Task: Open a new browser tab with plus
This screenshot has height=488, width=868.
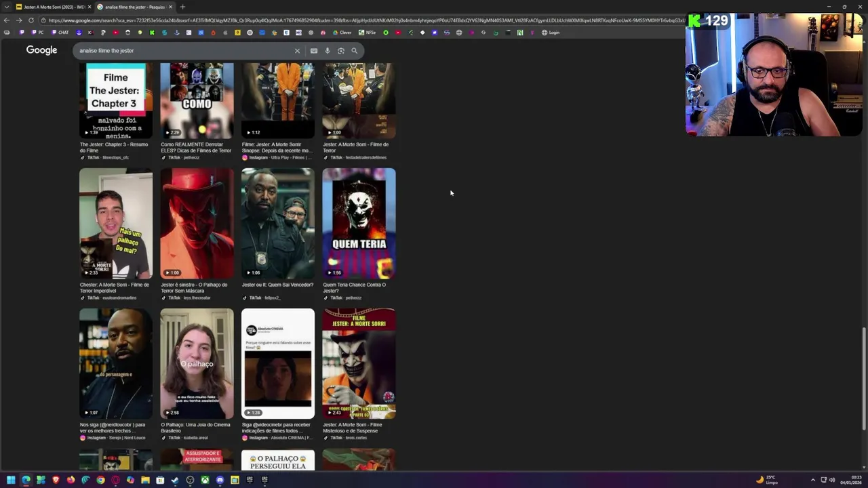Action: 182,7
